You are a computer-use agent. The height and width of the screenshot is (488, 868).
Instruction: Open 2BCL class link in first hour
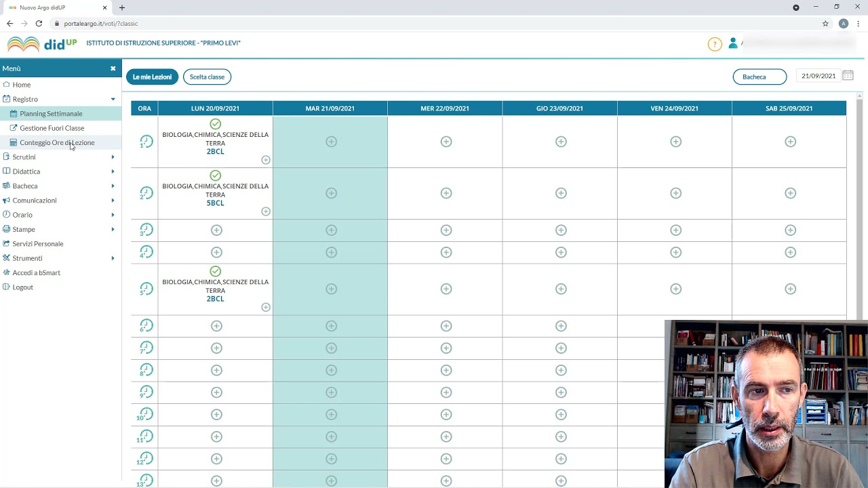pos(215,152)
